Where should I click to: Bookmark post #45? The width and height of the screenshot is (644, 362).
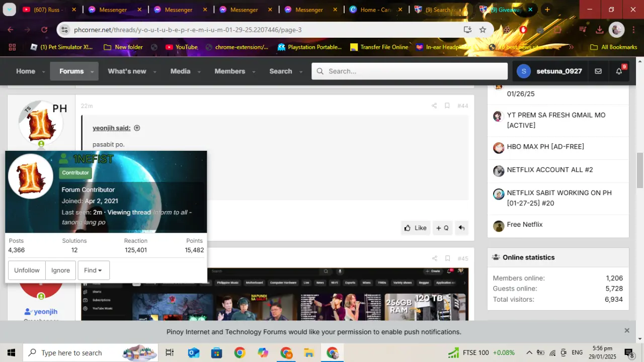coord(447,258)
